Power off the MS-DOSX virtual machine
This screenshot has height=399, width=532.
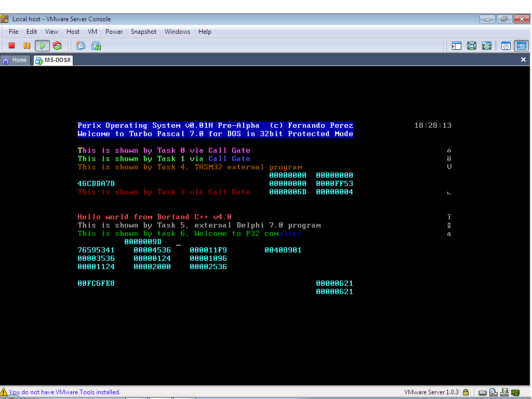(11, 46)
